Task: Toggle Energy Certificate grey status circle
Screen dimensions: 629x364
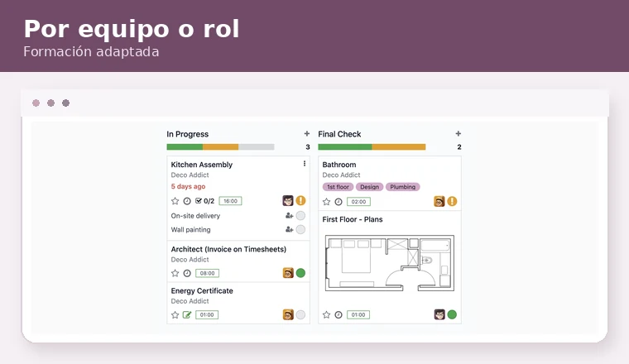Action: [300, 314]
